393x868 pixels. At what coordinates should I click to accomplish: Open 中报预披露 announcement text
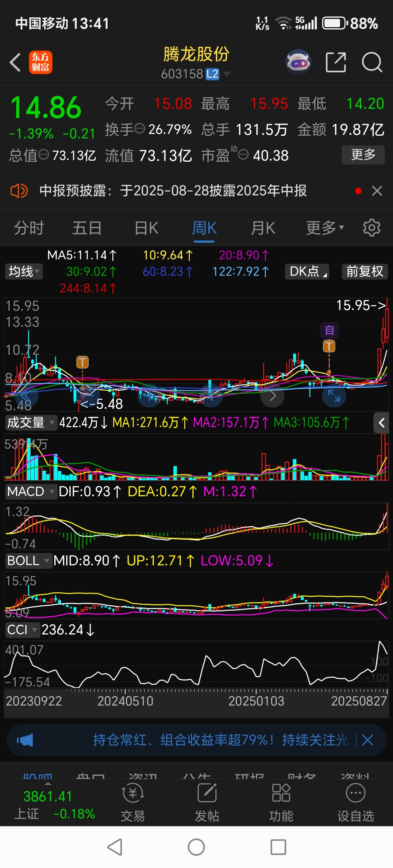point(173,191)
